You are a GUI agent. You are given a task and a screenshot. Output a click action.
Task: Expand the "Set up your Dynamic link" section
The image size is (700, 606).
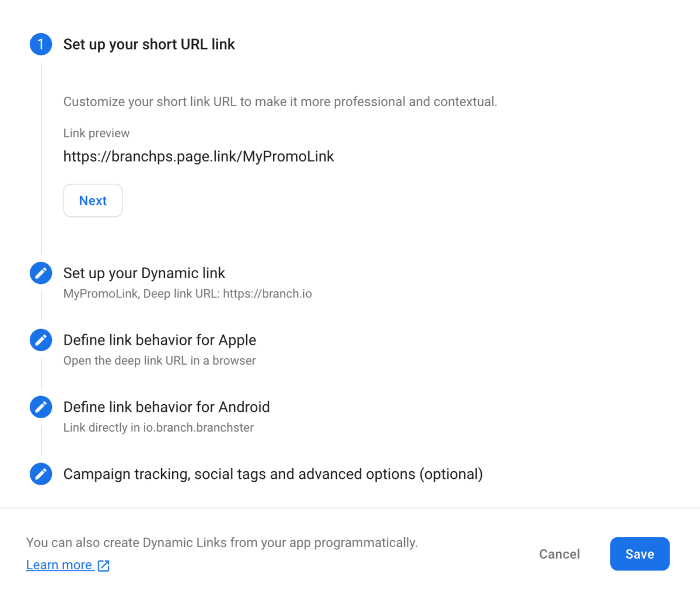click(144, 272)
